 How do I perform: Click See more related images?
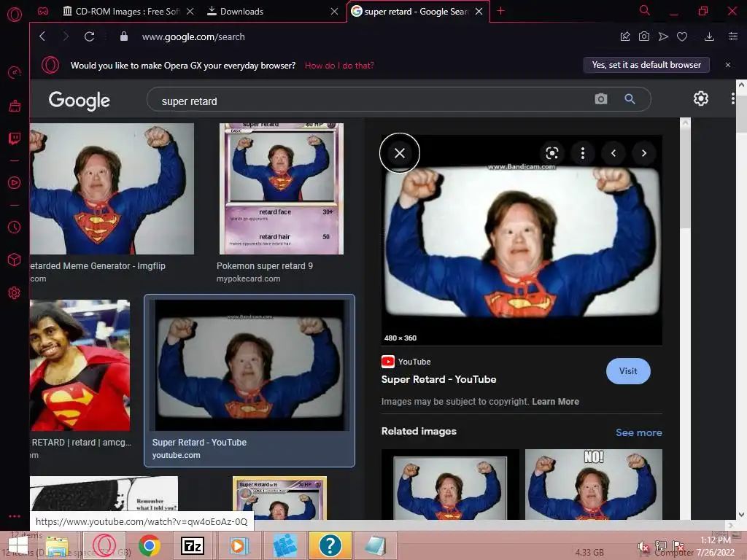coord(638,432)
